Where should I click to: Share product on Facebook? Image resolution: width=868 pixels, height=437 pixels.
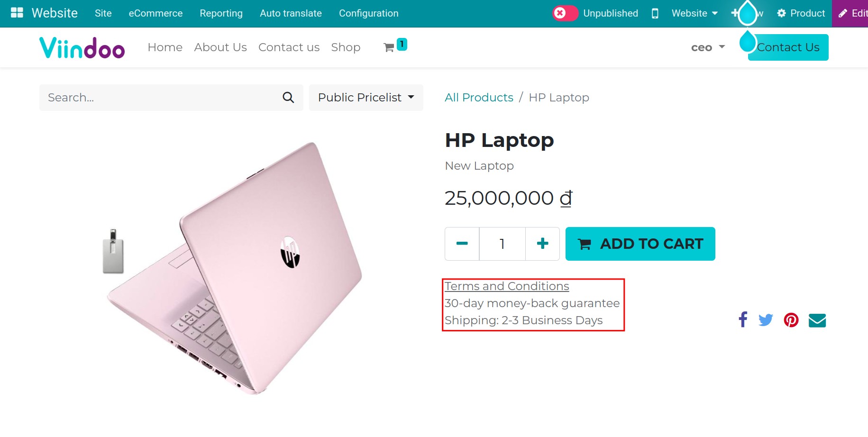tap(743, 320)
